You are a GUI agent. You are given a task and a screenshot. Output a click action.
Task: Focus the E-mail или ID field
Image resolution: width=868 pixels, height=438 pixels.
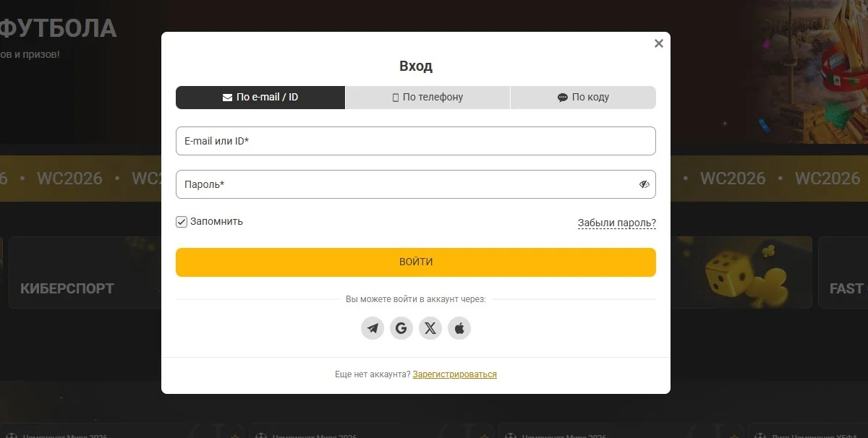tap(416, 141)
